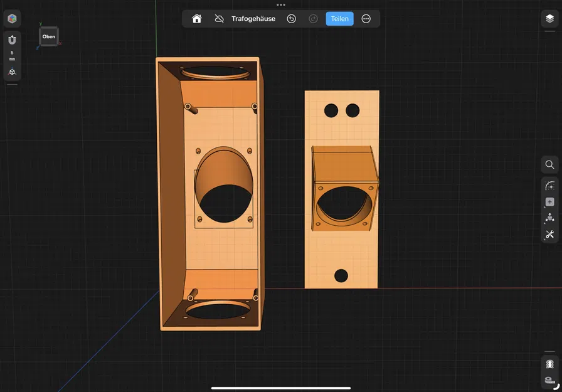
Task: Tap the three-dot multitasking control at top
Action: pos(281,4)
